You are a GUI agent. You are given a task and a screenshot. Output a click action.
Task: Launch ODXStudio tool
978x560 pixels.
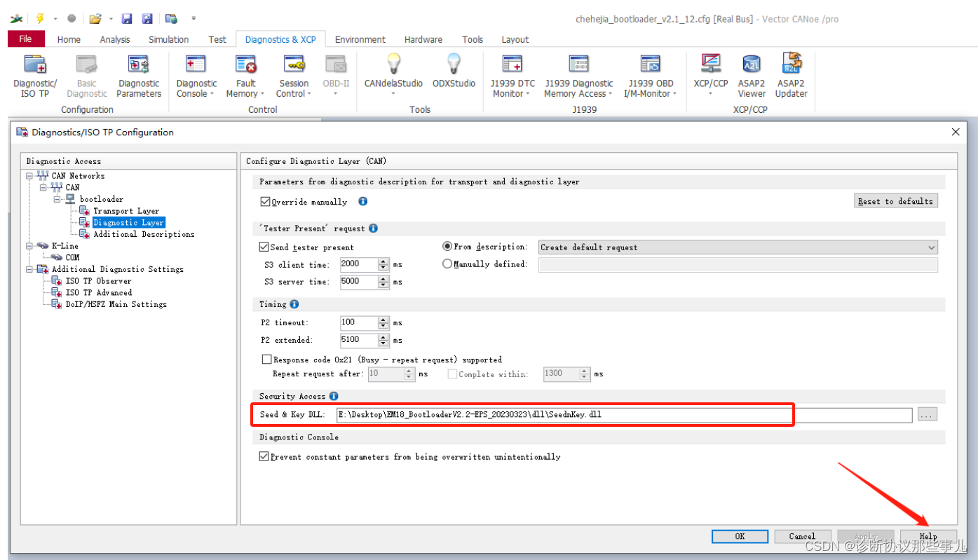click(454, 71)
